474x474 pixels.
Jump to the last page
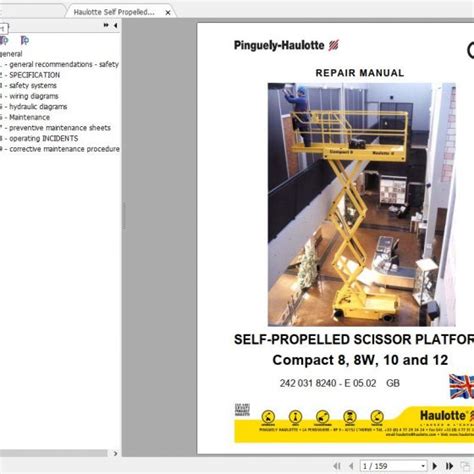pos(449,466)
